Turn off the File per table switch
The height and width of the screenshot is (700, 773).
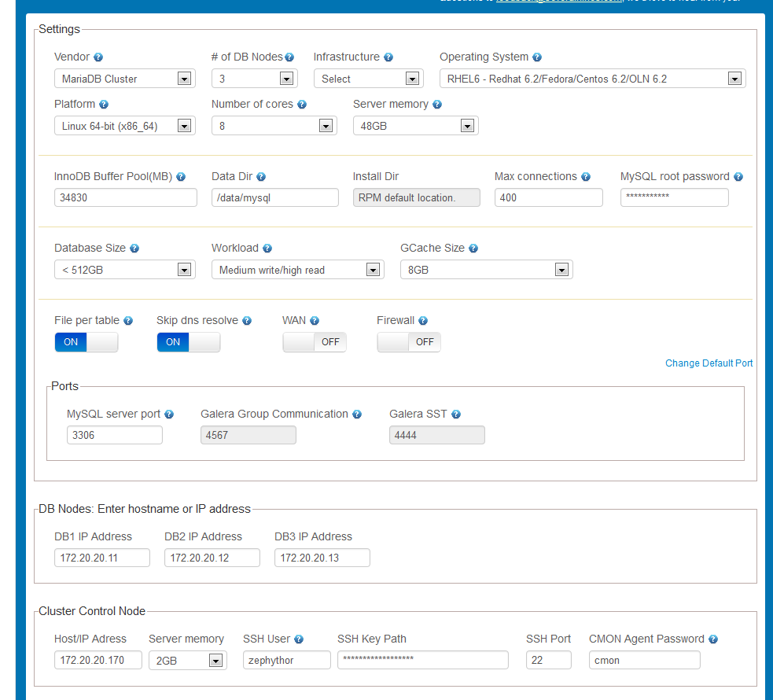click(87, 342)
